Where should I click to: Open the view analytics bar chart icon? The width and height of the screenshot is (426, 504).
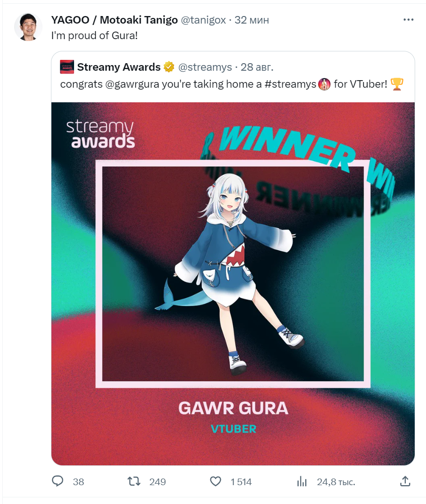(302, 481)
